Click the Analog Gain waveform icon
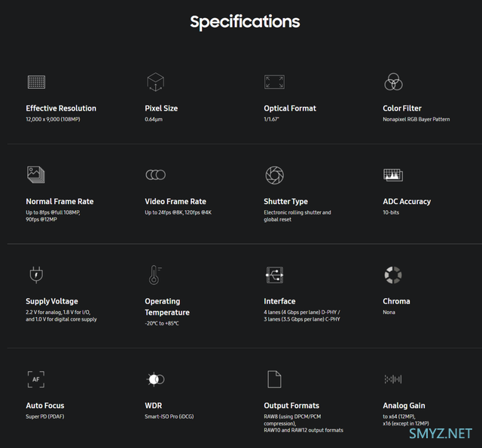Viewport: 482px width, 448px height. point(393,379)
